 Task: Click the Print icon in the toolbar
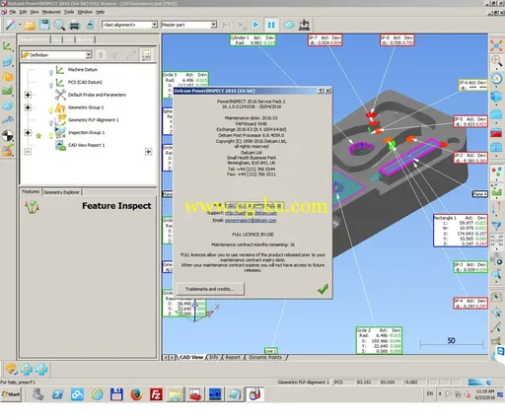(x=75, y=25)
